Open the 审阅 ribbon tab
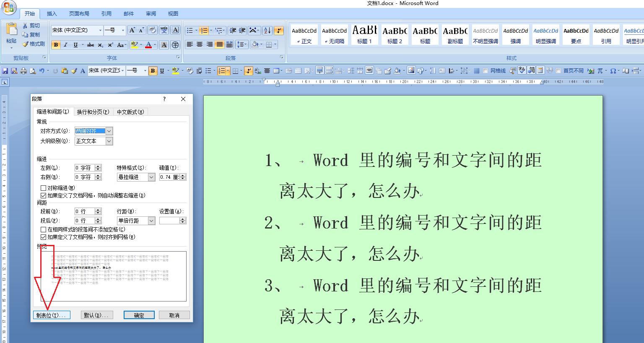The width and height of the screenshot is (644, 343). pos(151,14)
